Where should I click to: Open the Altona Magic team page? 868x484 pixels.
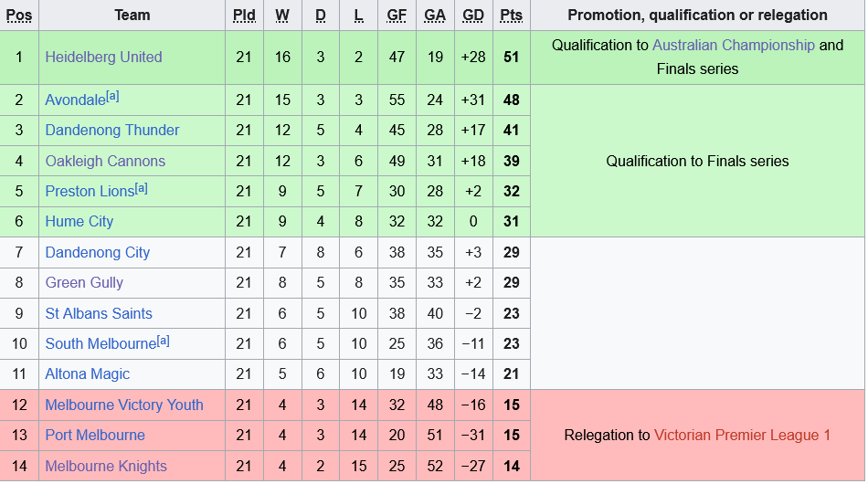click(x=88, y=374)
